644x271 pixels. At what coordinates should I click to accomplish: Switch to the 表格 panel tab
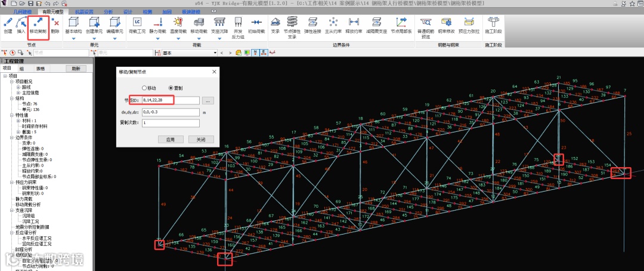(41, 69)
